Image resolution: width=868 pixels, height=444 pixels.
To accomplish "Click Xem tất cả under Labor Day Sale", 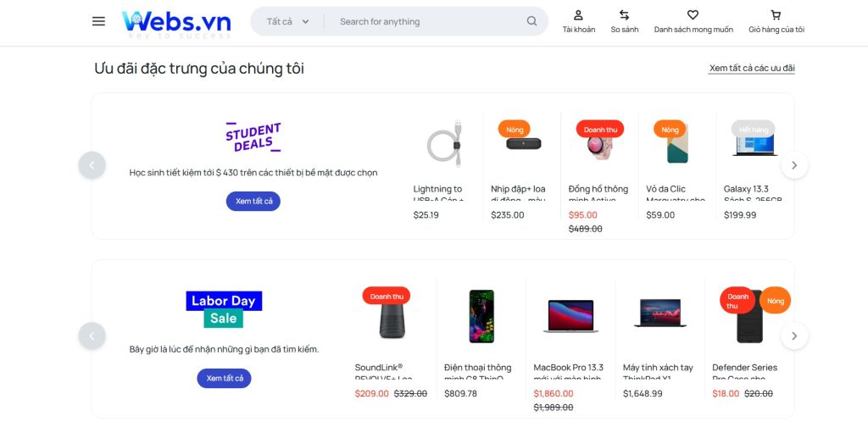I will pos(224,378).
